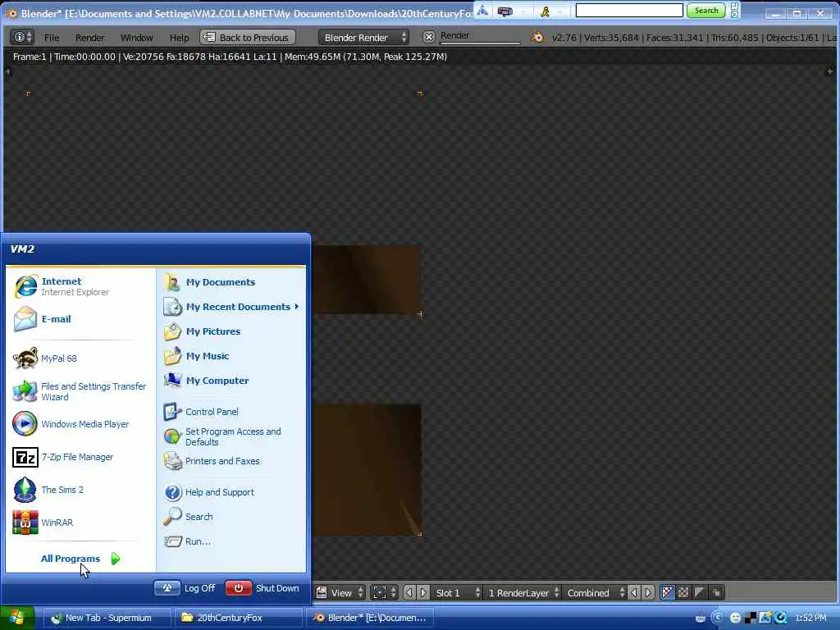
Task: Open Printers and Faxes
Action: (231, 461)
